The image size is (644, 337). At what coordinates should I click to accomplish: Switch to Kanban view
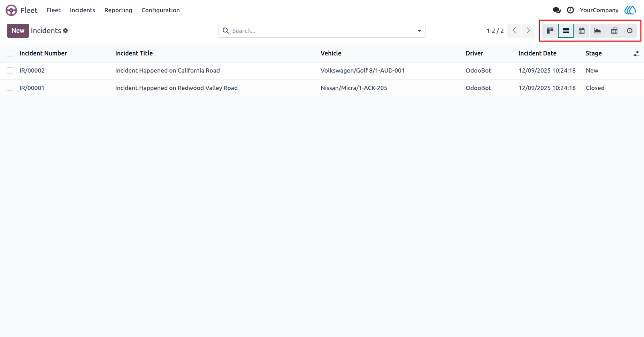[x=550, y=31]
